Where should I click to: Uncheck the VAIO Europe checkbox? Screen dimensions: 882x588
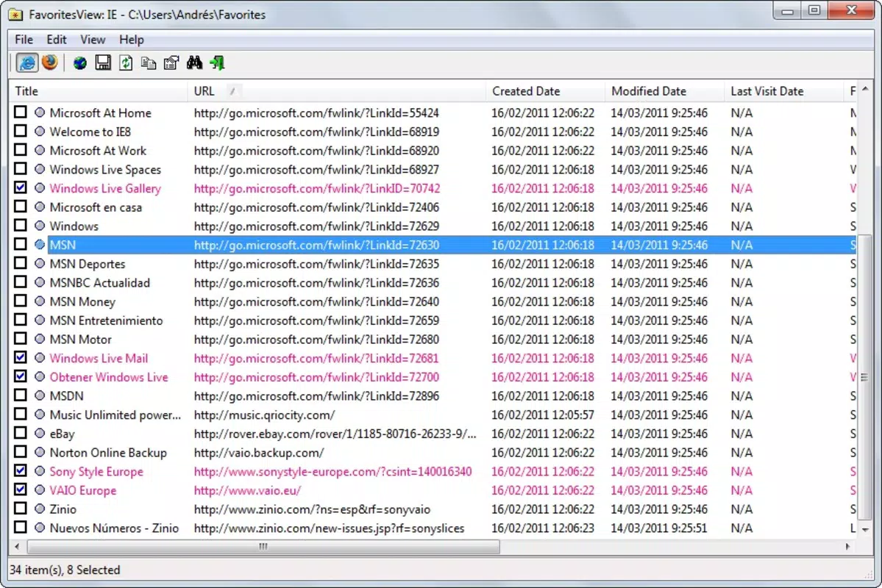(21, 489)
